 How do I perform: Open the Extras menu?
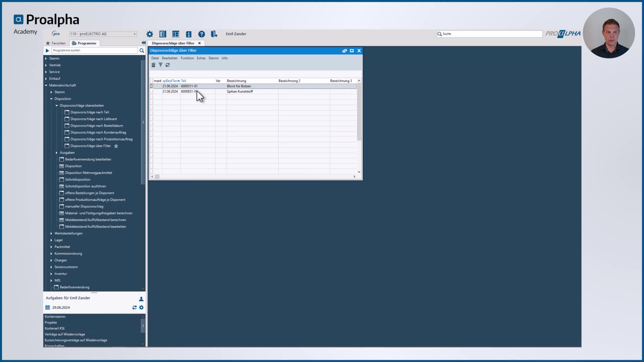tap(201, 58)
